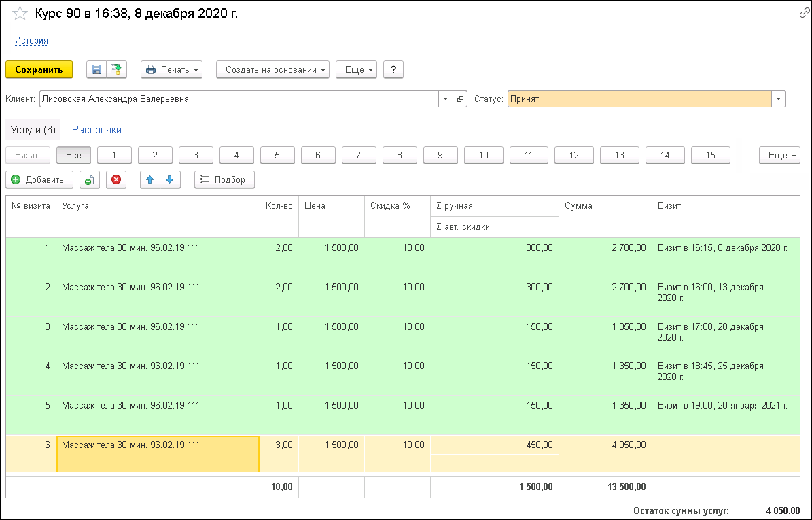Toggle visit filter number 5

tap(277, 155)
